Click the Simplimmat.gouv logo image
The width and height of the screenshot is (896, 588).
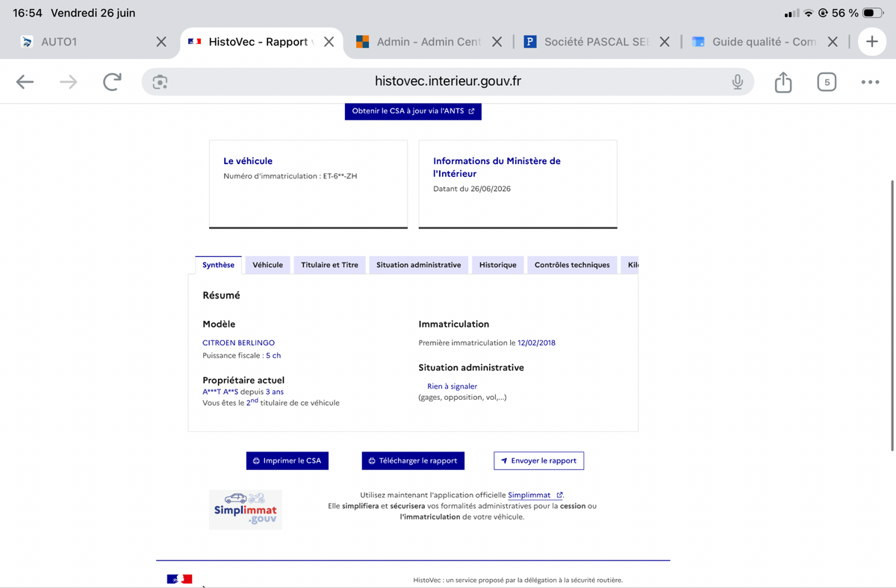246,510
